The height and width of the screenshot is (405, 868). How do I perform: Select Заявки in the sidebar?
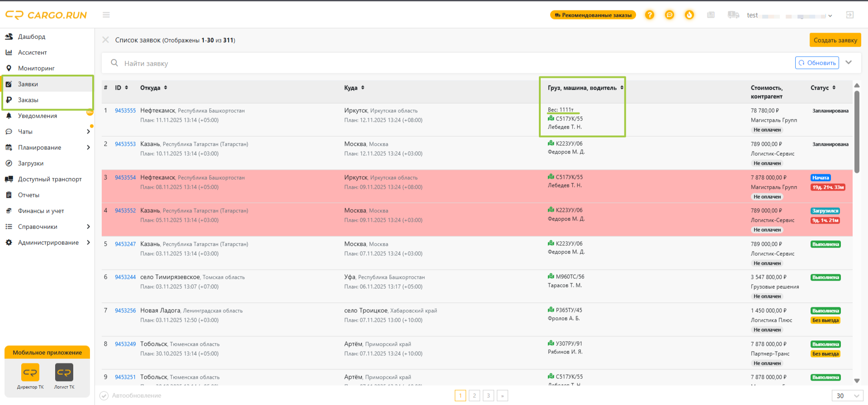47,84
